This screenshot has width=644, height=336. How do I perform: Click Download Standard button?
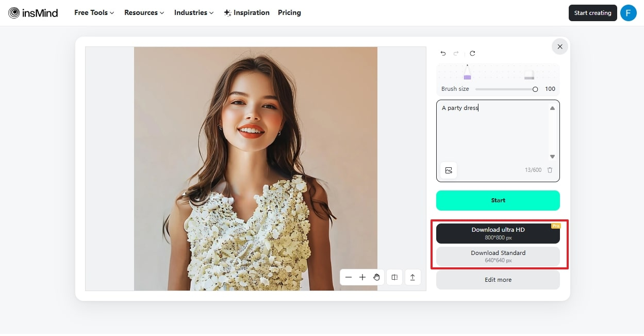498,257
